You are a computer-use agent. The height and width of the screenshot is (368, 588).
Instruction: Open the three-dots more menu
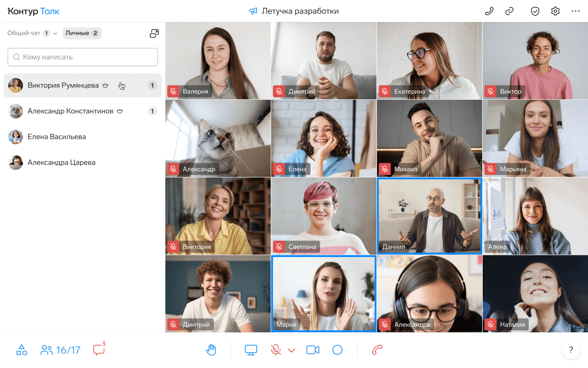[x=576, y=11]
